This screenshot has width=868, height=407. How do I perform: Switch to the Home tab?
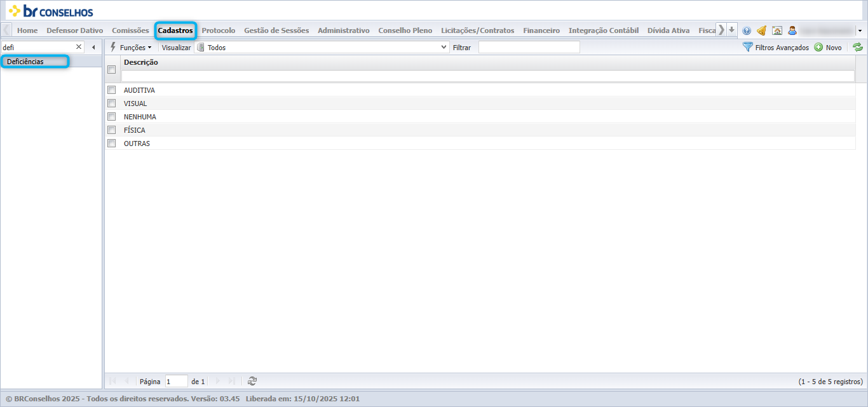tap(27, 30)
